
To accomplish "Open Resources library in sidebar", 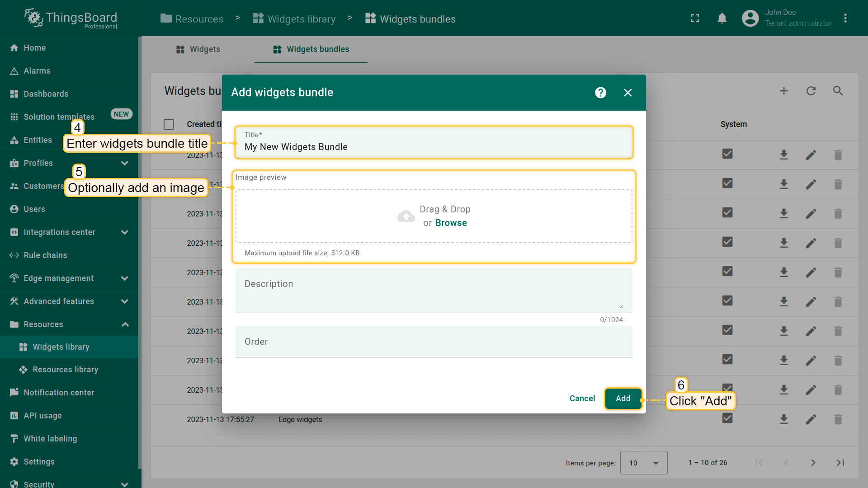I will click(x=66, y=370).
